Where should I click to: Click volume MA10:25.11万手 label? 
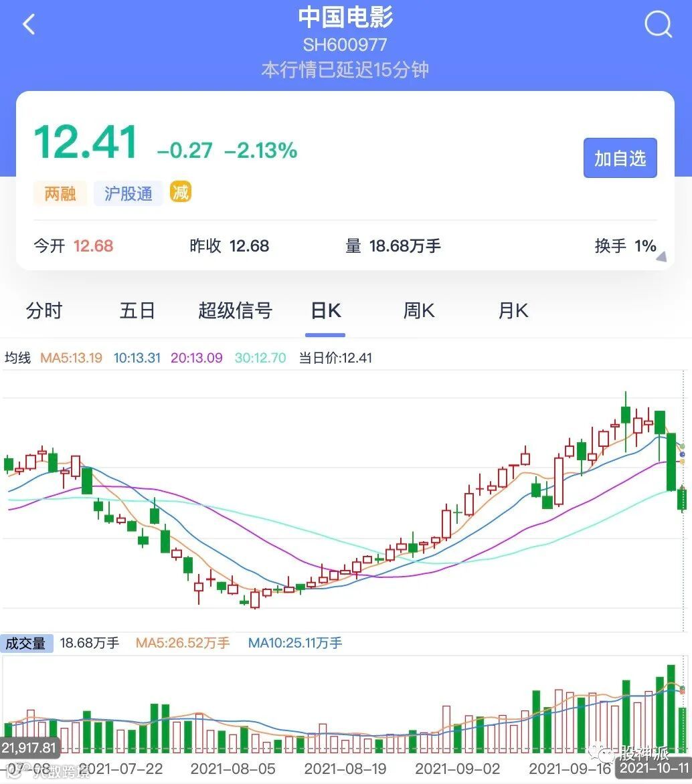(295, 643)
